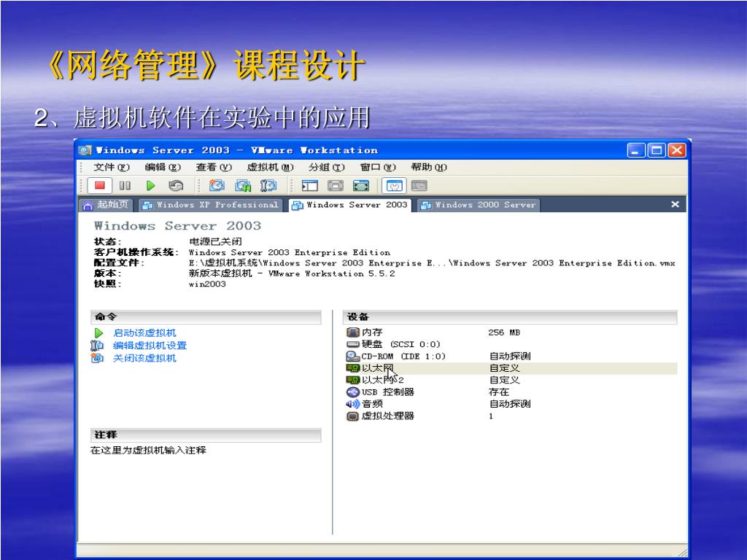The height and width of the screenshot is (560, 747).
Task: Click the 硬盘 hard disk device icon
Action: (x=352, y=344)
